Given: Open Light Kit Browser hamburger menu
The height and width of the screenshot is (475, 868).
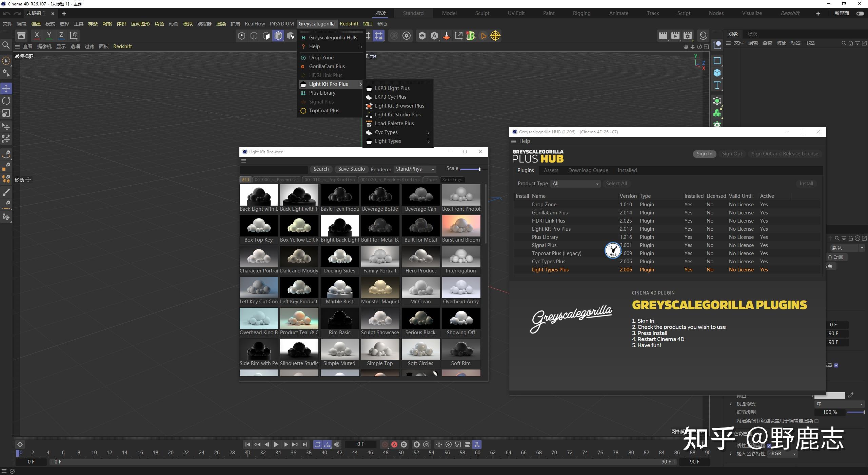Looking at the screenshot, I should (x=244, y=161).
